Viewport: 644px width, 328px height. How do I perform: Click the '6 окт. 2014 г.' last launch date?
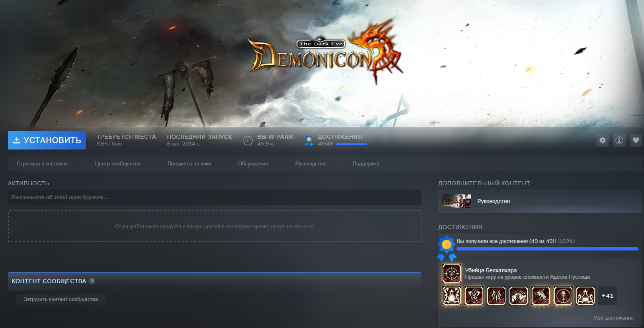tap(183, 144)
